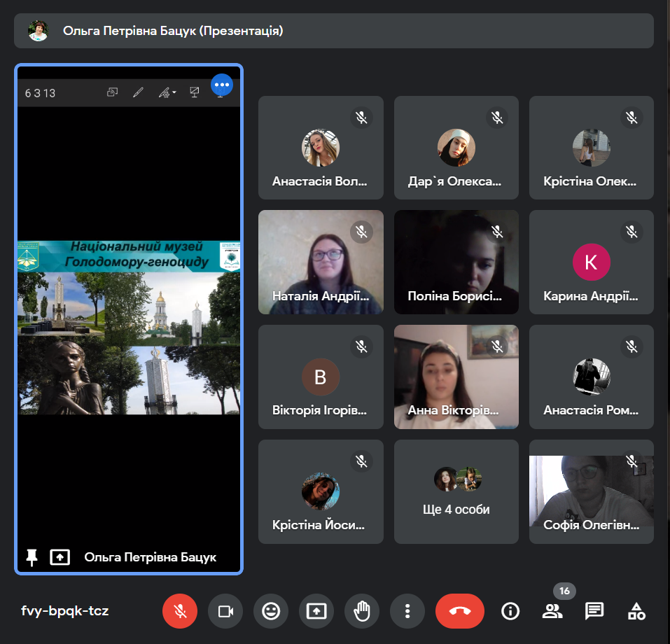
Task: Toggle the camera on or off
Action: coord(225,611)
